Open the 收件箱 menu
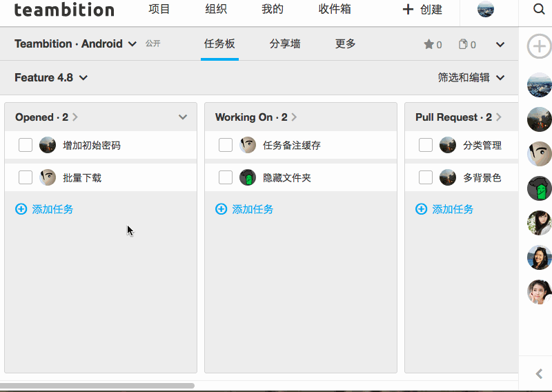Screen dimensions: 552x392 335,10
